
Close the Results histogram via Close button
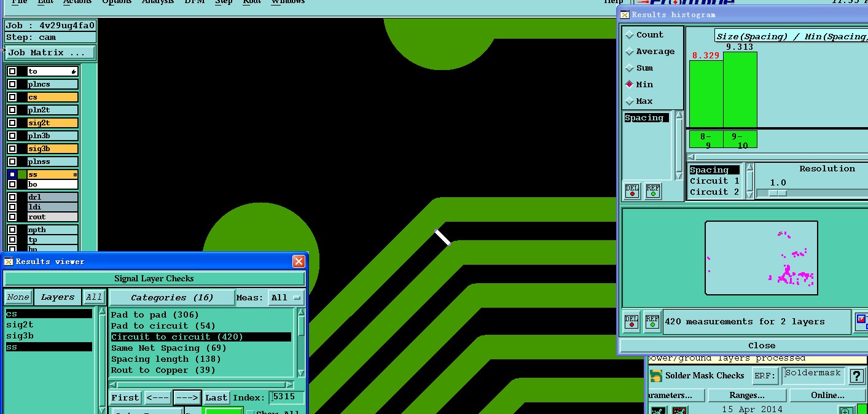(743, 346)
